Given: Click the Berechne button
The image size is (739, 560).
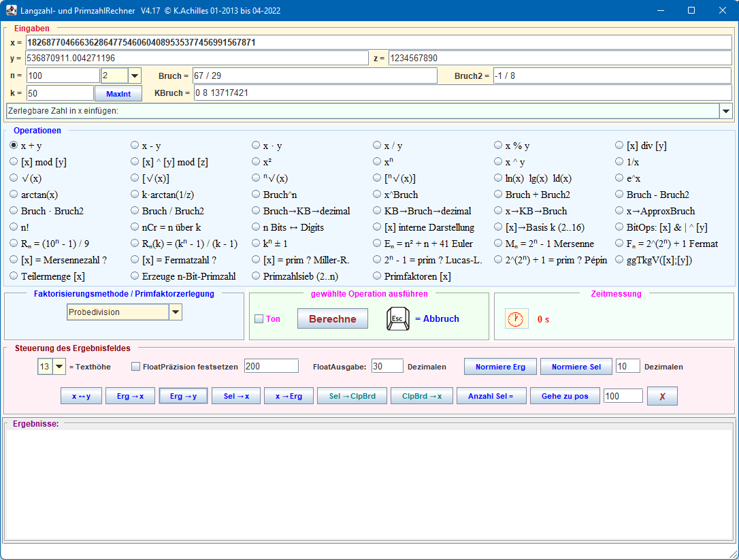Looking at the screenshot, I should point(333,318).
